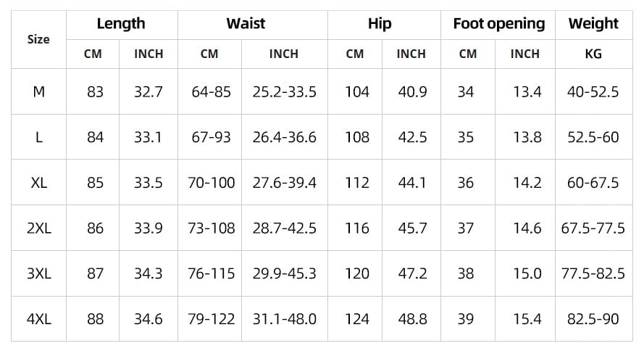The image size is (644, 359).
Task: Select the 3XL size row label
Action: 39,274
